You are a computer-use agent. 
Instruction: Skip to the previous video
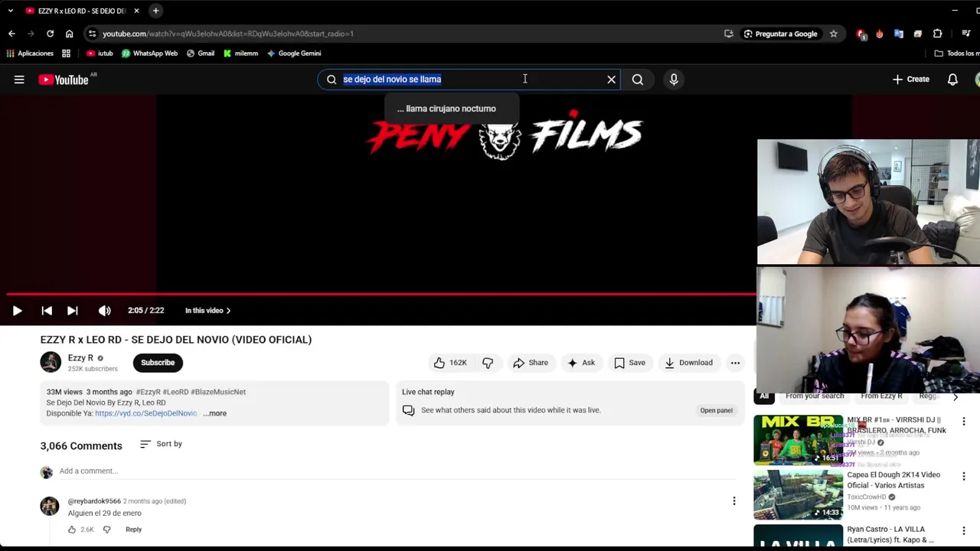coord(47,311)
